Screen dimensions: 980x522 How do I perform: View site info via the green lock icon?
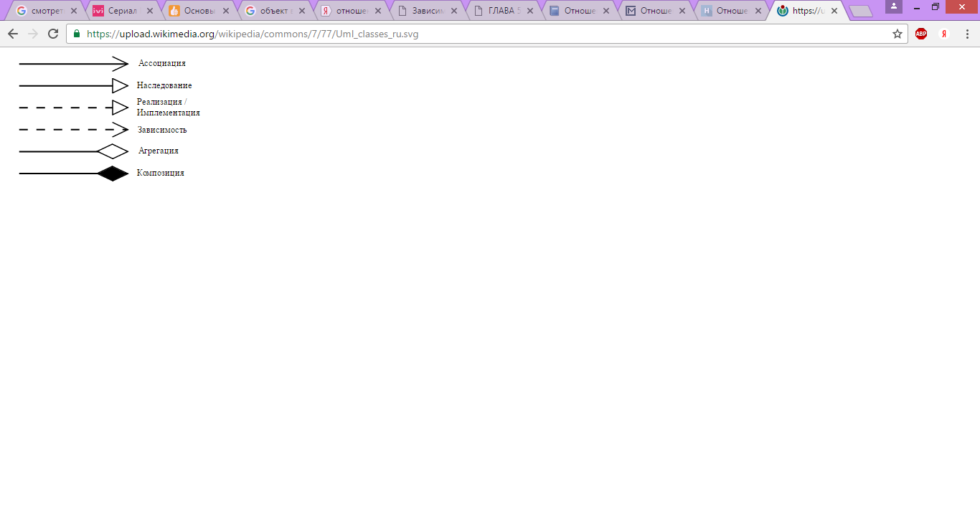pyautogui.click(x=77, y=34)
